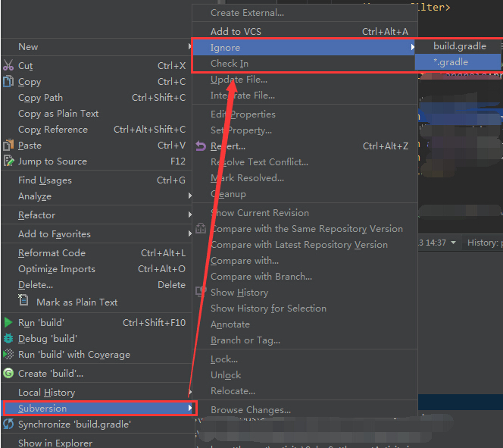Click the purple Revert arrow icon
This screenshot has width=503, height=448.
201,146
